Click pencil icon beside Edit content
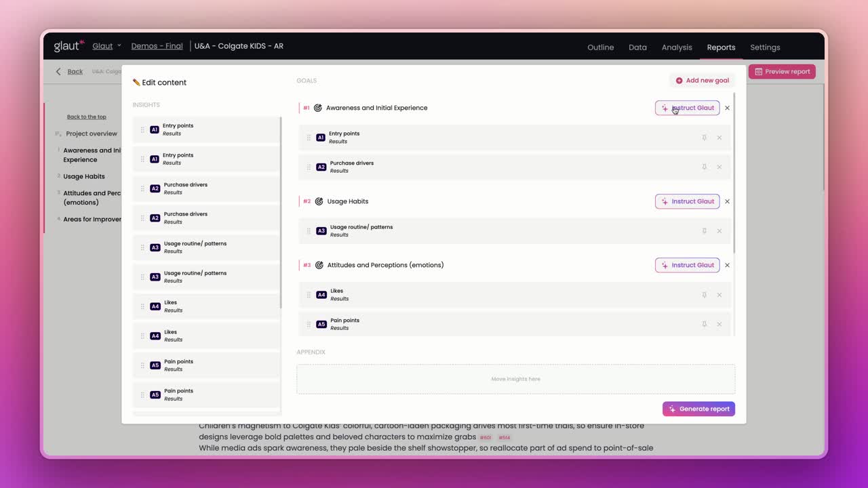 click(136, 83)
